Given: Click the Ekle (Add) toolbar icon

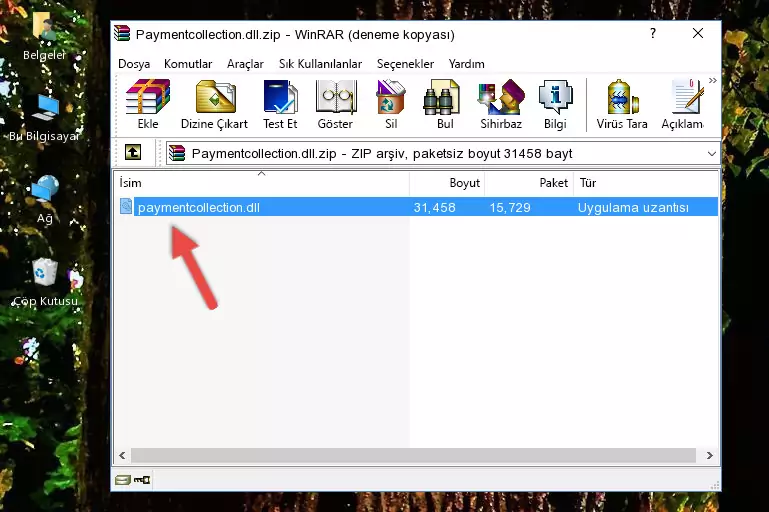Looking at the screenshot, I should click(148, 104).
